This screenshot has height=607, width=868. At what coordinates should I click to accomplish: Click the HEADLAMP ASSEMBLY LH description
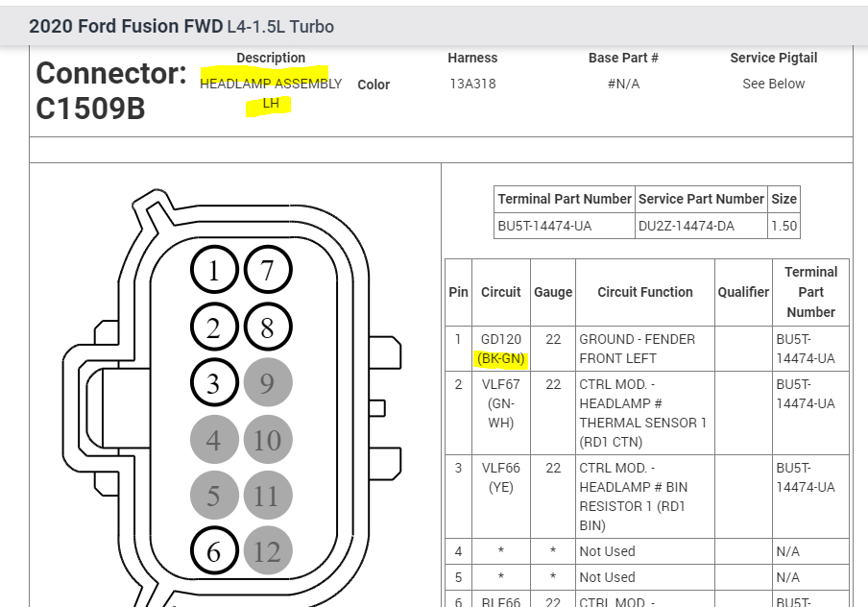[x=271, y=93]
